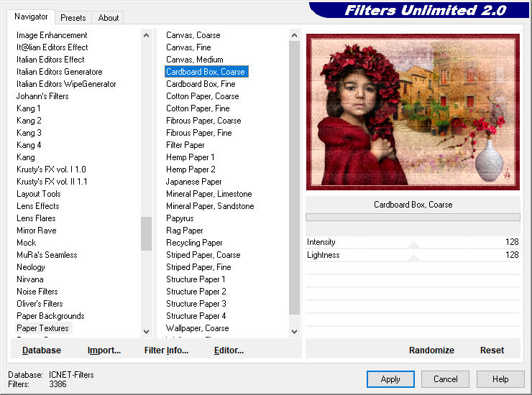532x395 pixels.
Task: Select Lens Flares category
Action: [x=36, y=218]
